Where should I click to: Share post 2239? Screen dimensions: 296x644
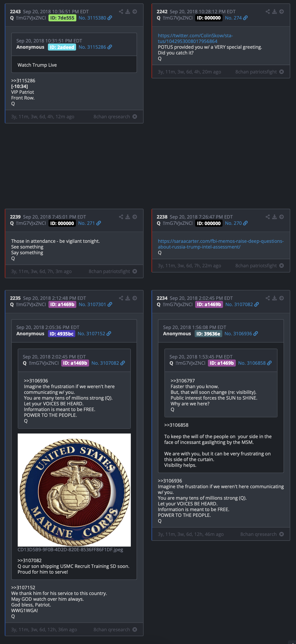121,217
